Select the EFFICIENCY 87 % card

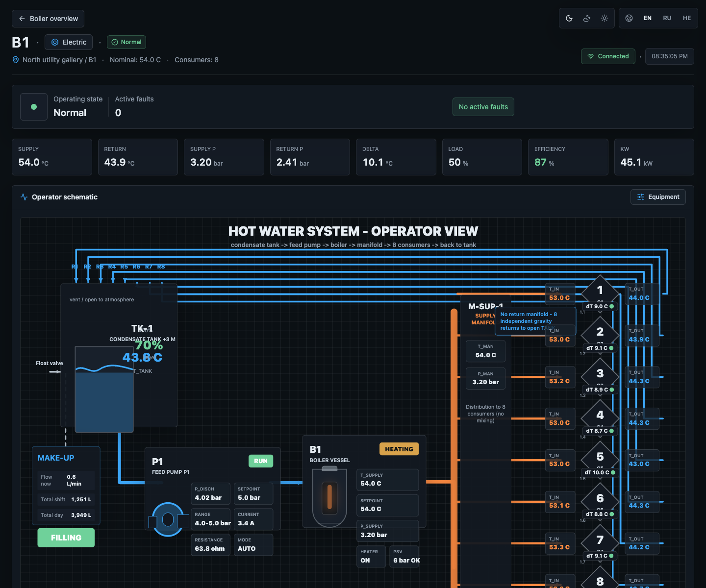point(568,157)
